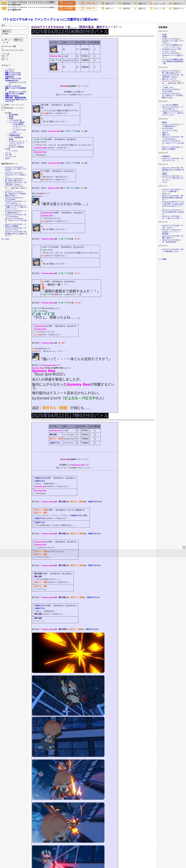This screenshot has width=186, height=868.
Task: Click the wiki logo icon in the header
Action: (4, 3)
